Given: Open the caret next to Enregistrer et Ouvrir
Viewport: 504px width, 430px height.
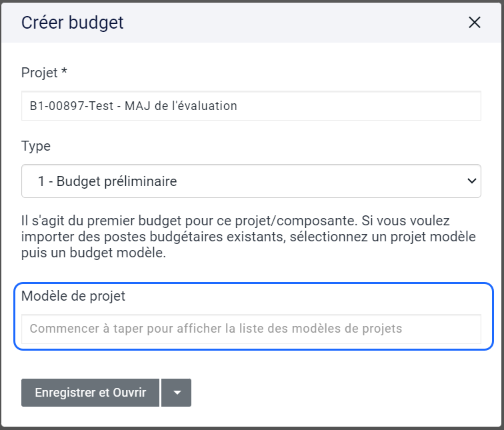Looking at the screenshot, I should click(x=176, y=393).
